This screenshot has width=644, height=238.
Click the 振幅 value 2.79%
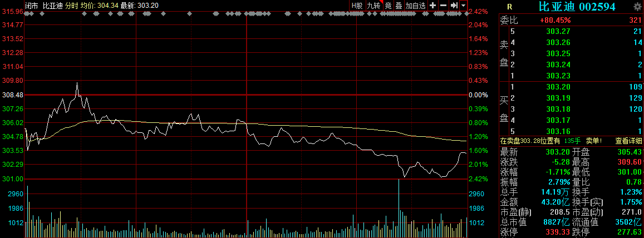pyautogui.click(x=560, y=182)
